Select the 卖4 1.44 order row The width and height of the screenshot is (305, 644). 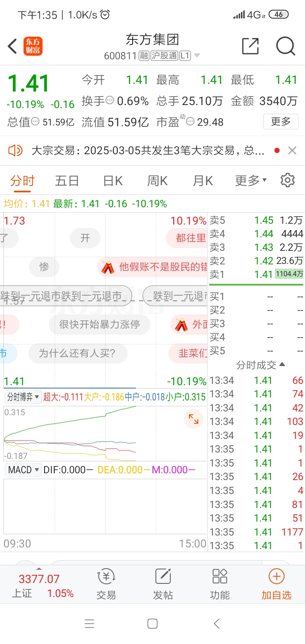256,233
